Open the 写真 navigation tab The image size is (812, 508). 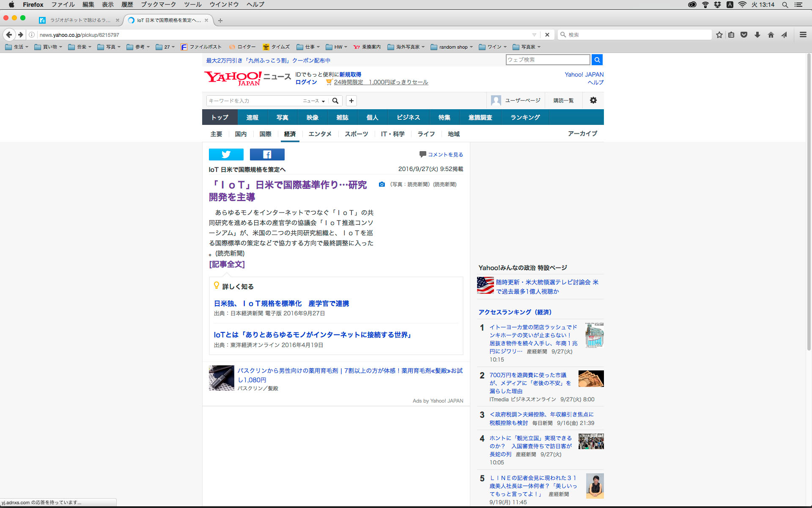[x=282, y=117]
